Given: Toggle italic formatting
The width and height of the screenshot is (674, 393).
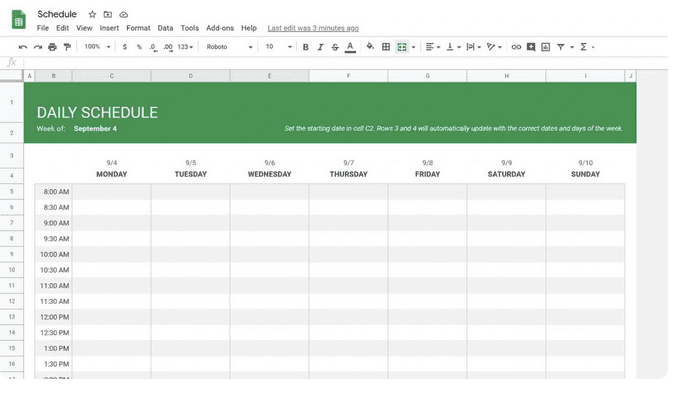Looking at the screenshot, I should pos(320,47).
